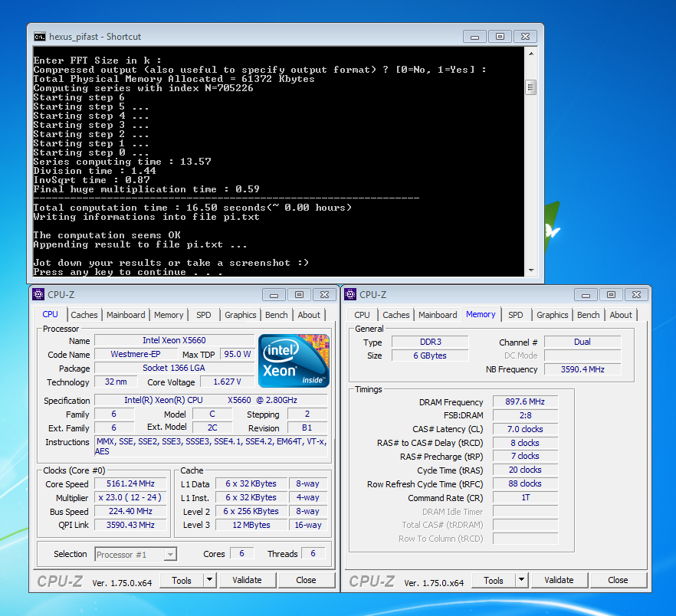
Task: Click Max TDP value '95.0 W'
Action: (x=237, y=354)
